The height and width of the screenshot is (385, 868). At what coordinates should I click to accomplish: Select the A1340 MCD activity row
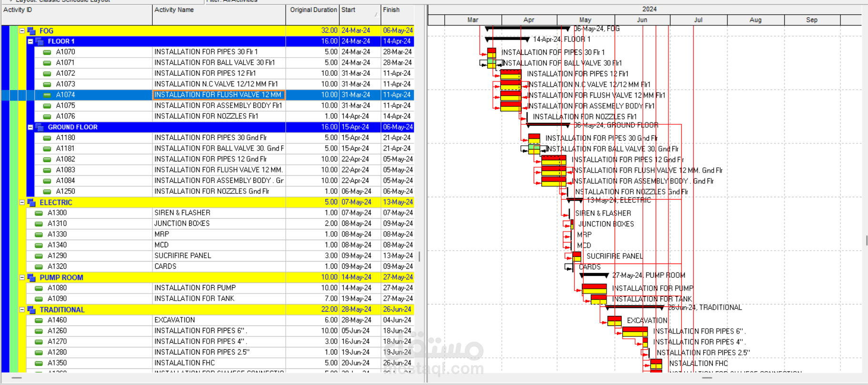pos(208,245)
